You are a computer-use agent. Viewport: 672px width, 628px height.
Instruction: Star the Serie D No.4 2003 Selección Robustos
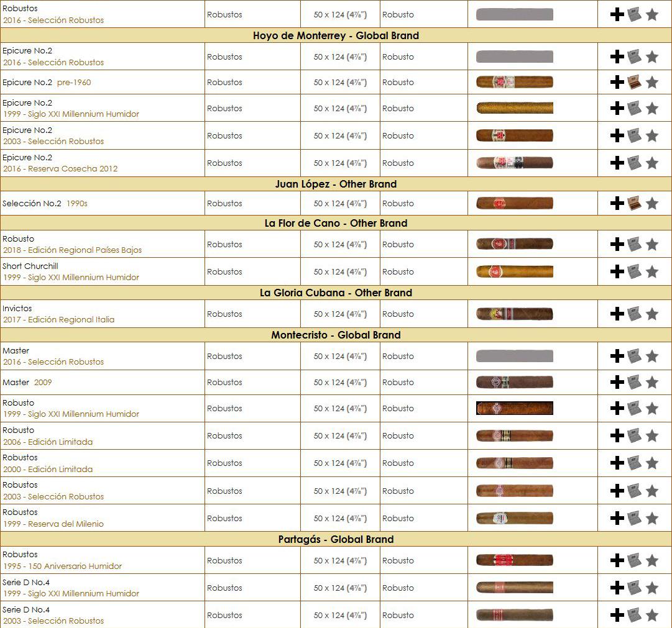click(x=652, y=615)
